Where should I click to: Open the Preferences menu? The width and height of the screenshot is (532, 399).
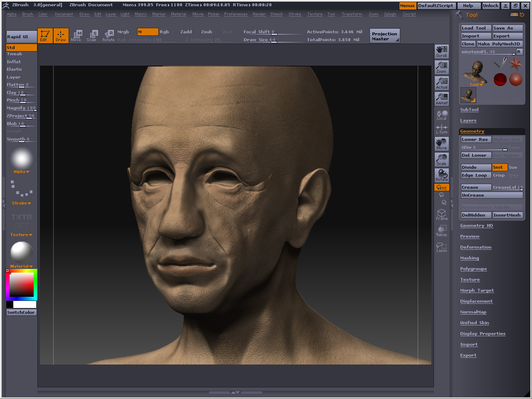coord(236,14)
